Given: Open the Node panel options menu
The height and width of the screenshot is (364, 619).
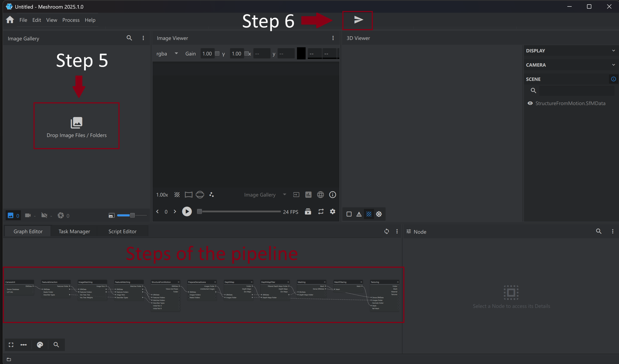Looking at the screenshot, I should coord(613,231).
